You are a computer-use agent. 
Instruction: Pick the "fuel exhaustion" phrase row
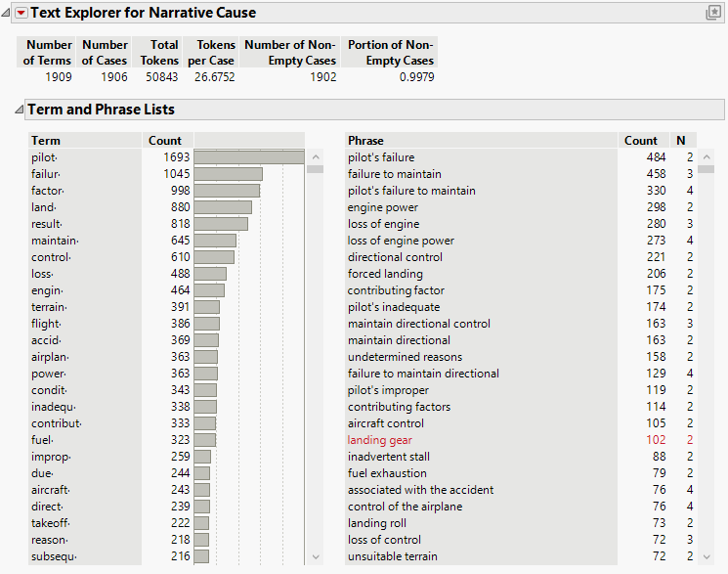(387, 473)
